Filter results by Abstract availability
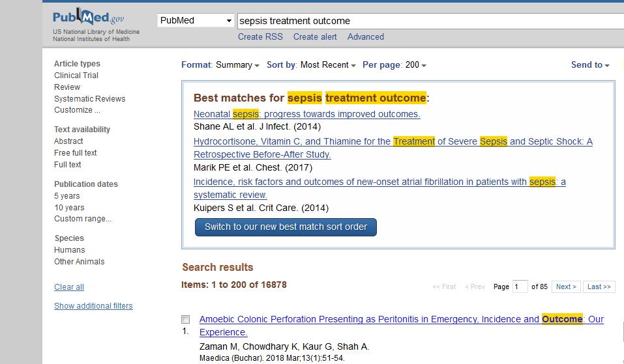The image size is (624, 364). coord(68,141)
